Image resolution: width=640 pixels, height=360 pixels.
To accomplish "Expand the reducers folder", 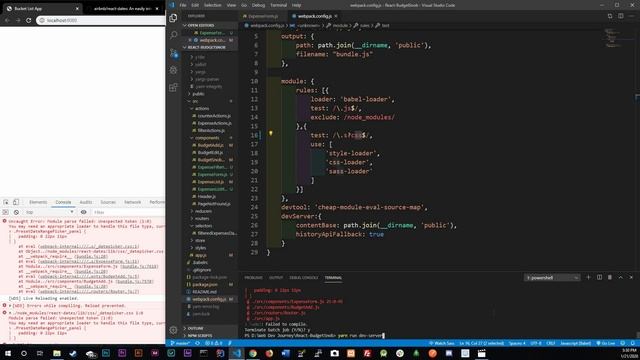I will click(x=203, y=211).
